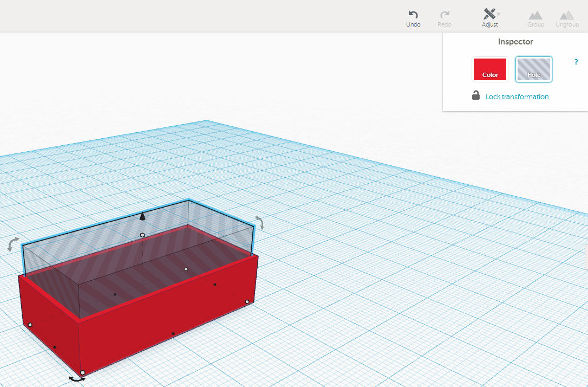Click the black midpoint handle on the box's left bottom edge
This screenshot has width=588, height=387.
55,347
